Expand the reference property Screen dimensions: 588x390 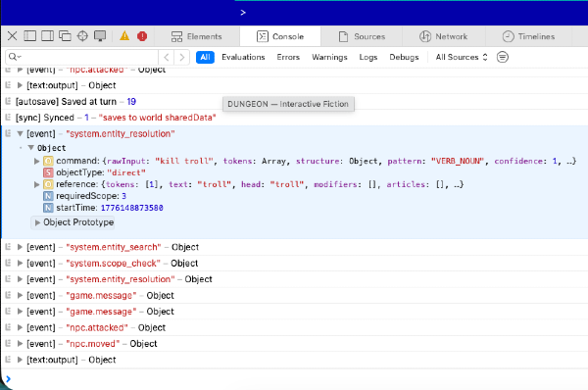[x=37, y=184]
